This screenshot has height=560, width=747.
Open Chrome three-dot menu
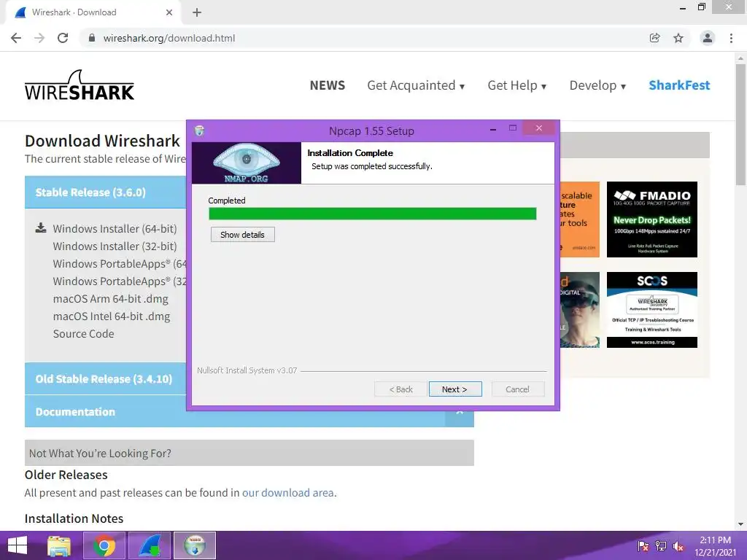(731, 38)
